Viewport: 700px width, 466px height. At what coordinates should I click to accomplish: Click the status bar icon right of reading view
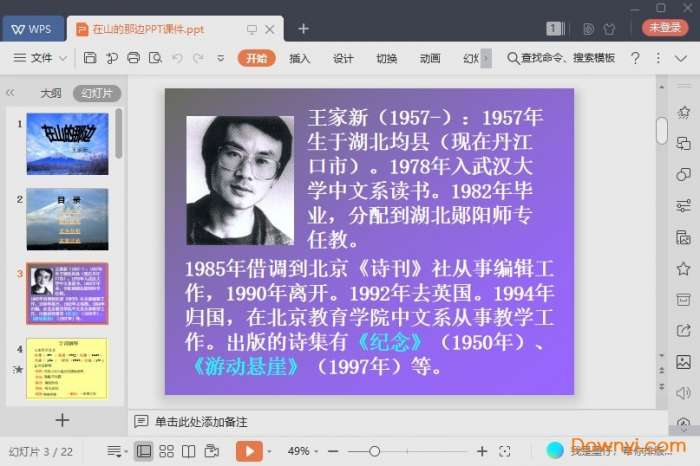pyautogui.click(x=212, y=451)
